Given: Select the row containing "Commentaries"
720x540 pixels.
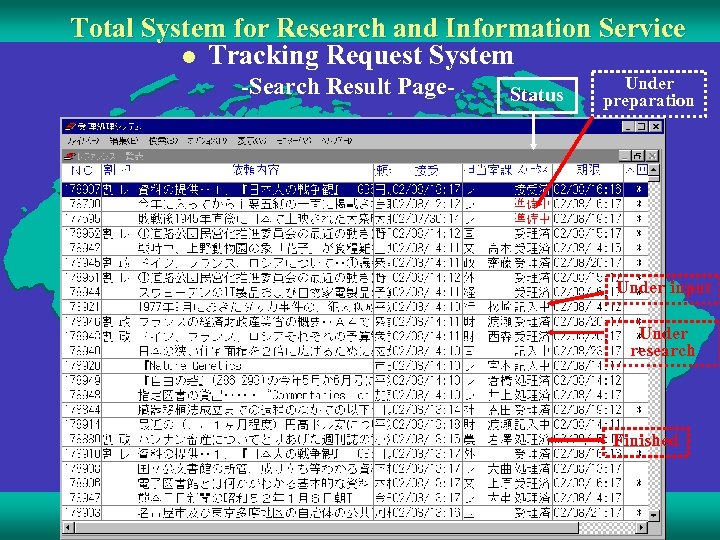Looking at the screenshot, I should 355,395.
